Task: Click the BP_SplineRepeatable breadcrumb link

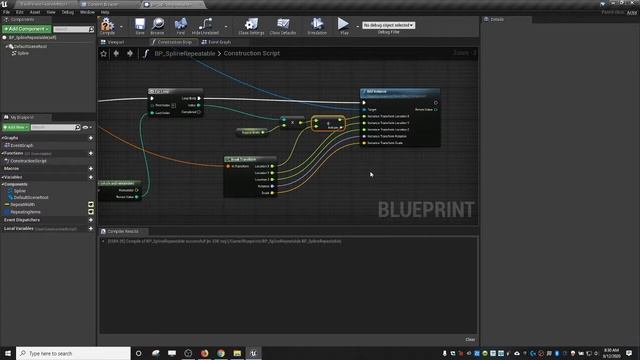Action: point(184,53)
